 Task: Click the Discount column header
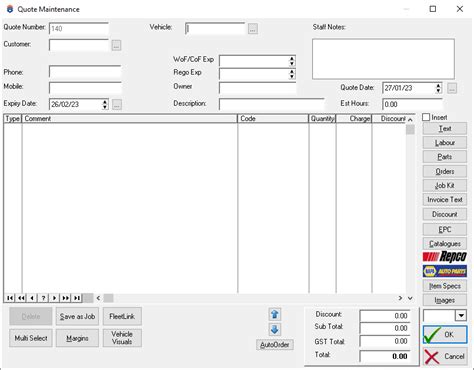[x=389, y=119]
